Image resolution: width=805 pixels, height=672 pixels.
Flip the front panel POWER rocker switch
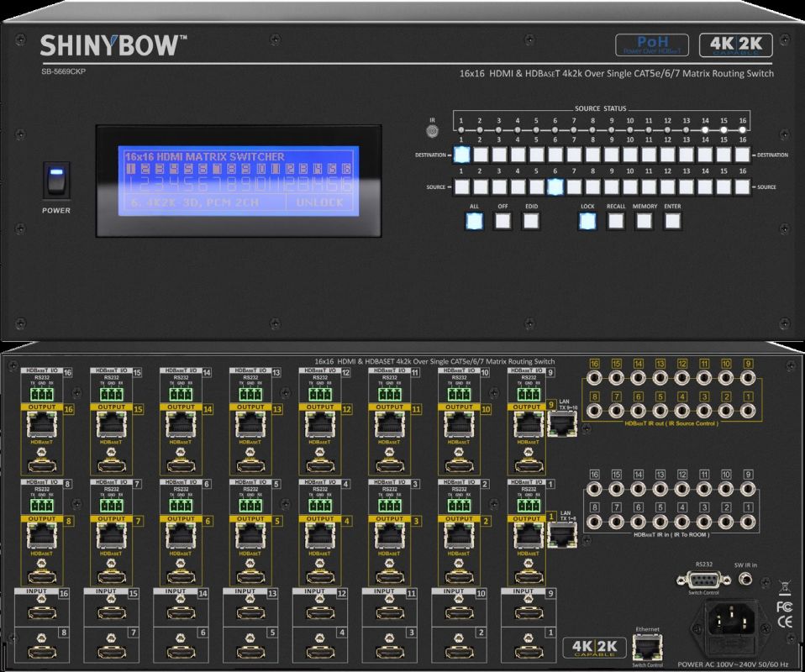(x=56, y=181)
